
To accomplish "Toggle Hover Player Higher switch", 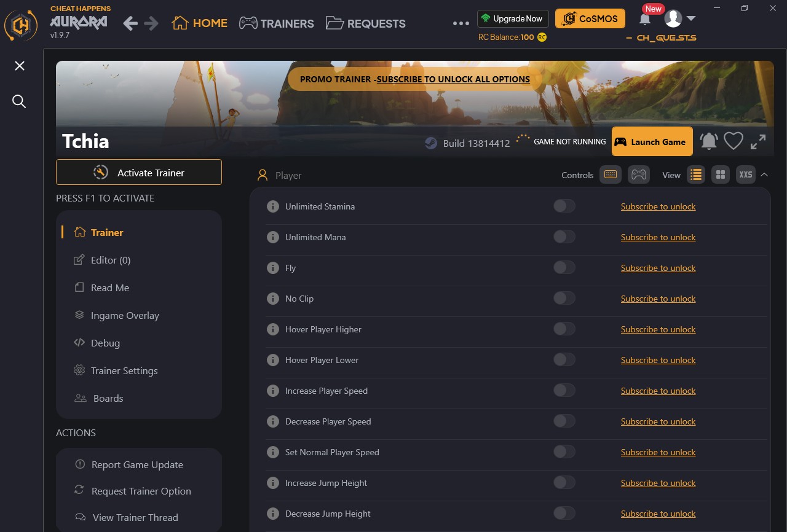I will pyautogui.click(x=564, y=329).
